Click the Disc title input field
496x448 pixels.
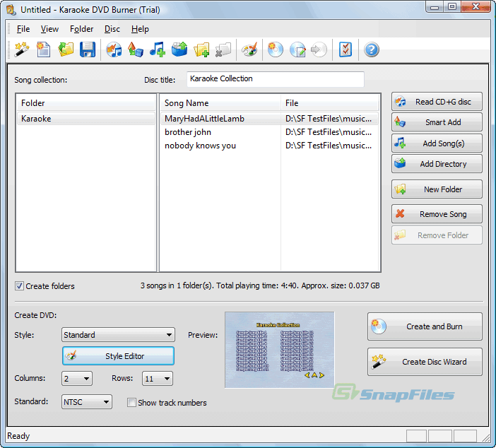pyautogui.click(x=276, y=78)
